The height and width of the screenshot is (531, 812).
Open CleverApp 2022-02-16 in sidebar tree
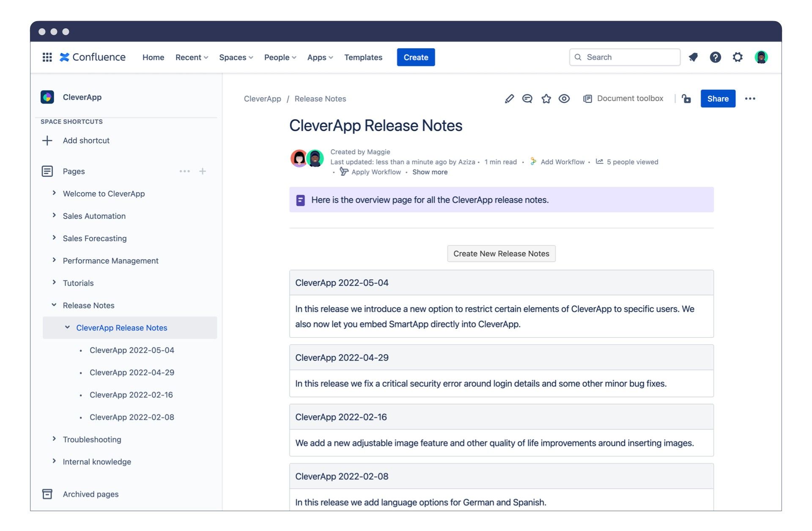coord(131,395)
